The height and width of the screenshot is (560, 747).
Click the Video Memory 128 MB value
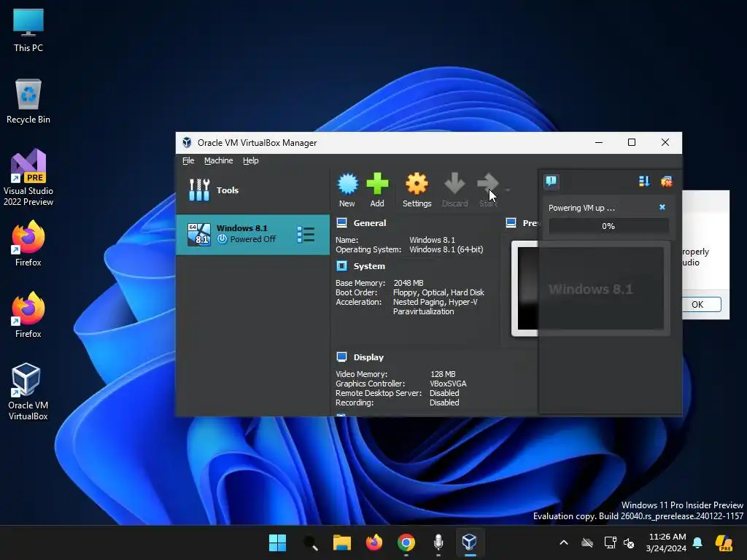pos(443,374)
